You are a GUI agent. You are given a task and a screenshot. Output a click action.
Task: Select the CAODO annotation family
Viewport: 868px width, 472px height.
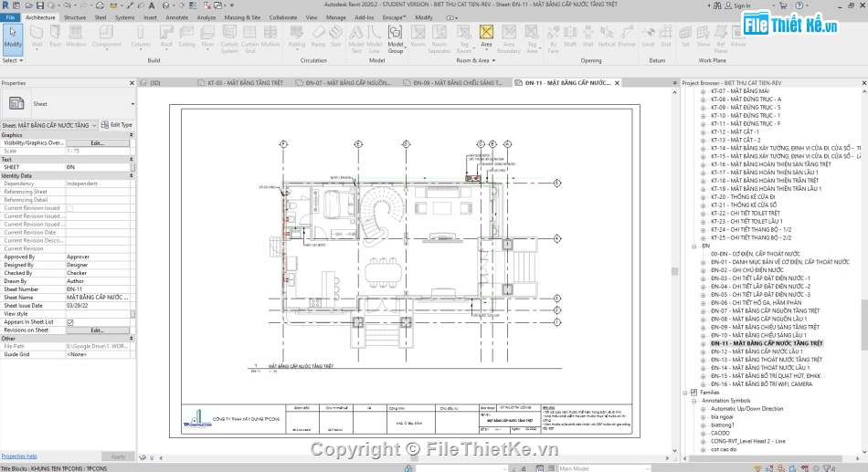coord(720,434)
